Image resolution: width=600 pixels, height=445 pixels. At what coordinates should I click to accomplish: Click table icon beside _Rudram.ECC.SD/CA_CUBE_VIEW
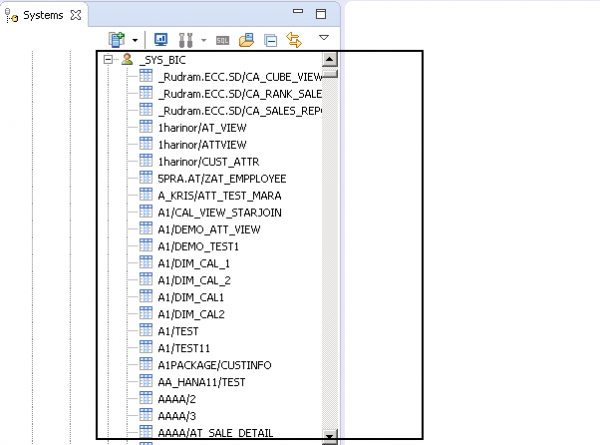click(146, 76)
